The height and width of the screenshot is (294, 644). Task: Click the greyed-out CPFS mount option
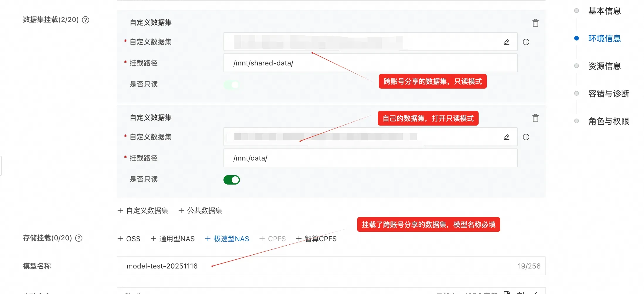pos(272,239)
